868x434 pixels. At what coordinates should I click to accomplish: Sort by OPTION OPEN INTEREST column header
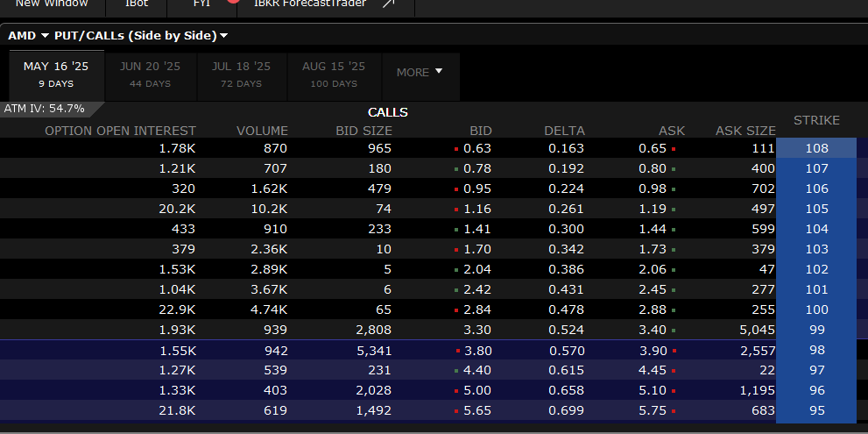(120, 131)
